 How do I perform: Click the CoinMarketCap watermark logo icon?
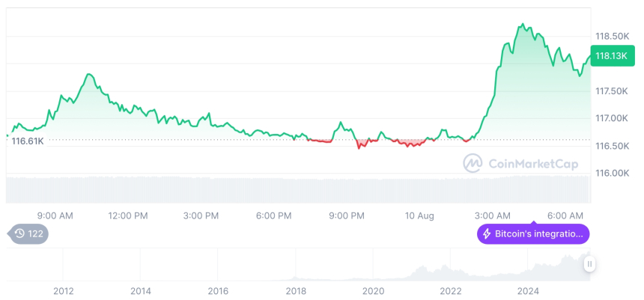473,163
